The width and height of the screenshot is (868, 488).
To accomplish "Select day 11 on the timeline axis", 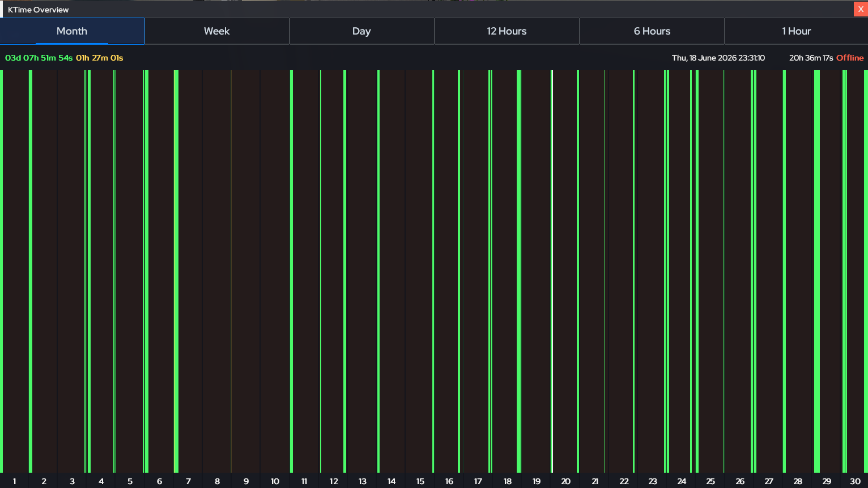I will (304, 481).
